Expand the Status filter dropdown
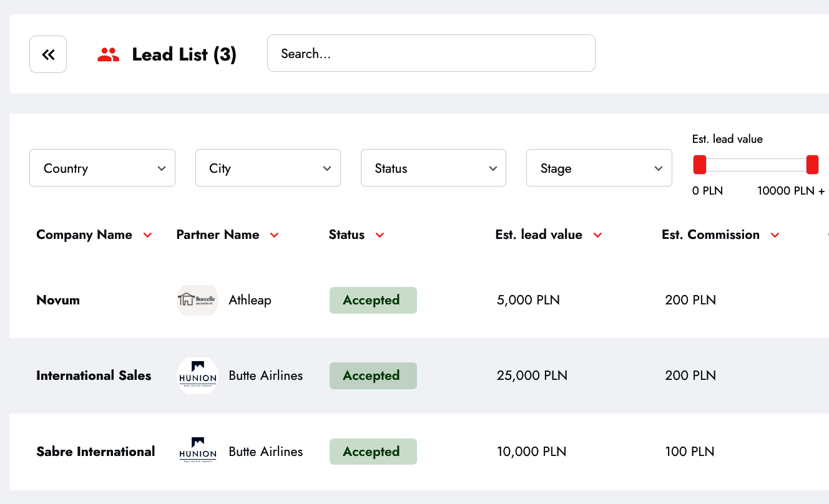This screenshot has width=829, height=504. tap(433, 168)
